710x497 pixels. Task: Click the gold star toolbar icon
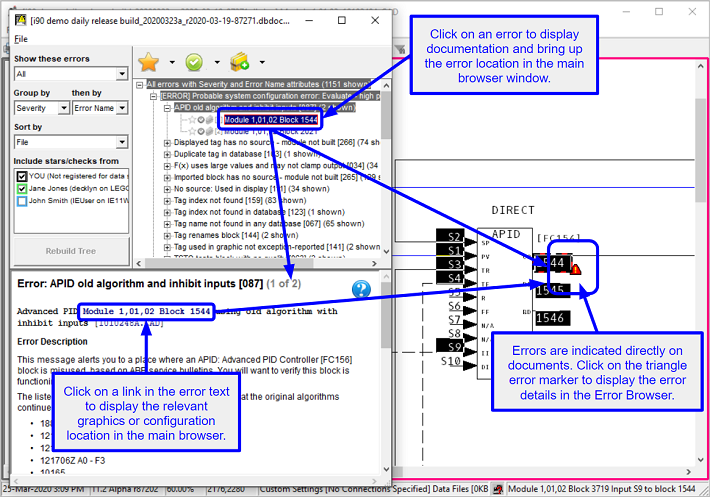coord(149,62)
